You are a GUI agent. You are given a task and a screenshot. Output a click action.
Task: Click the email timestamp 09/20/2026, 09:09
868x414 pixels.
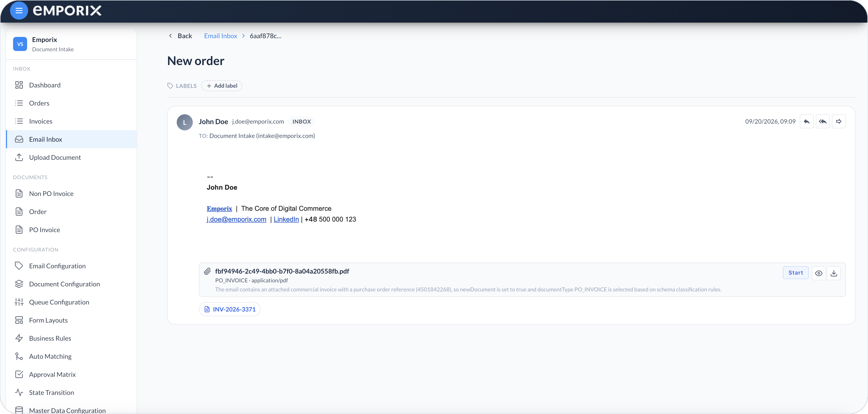pos(770,121)
